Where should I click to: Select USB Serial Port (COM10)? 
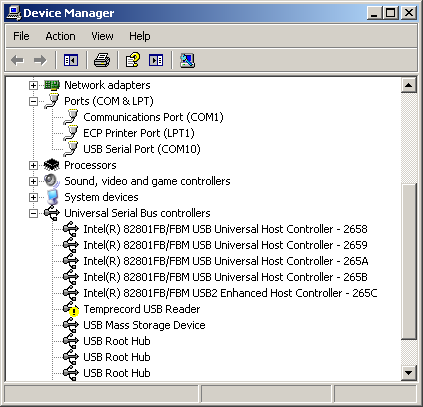(142, 149)
